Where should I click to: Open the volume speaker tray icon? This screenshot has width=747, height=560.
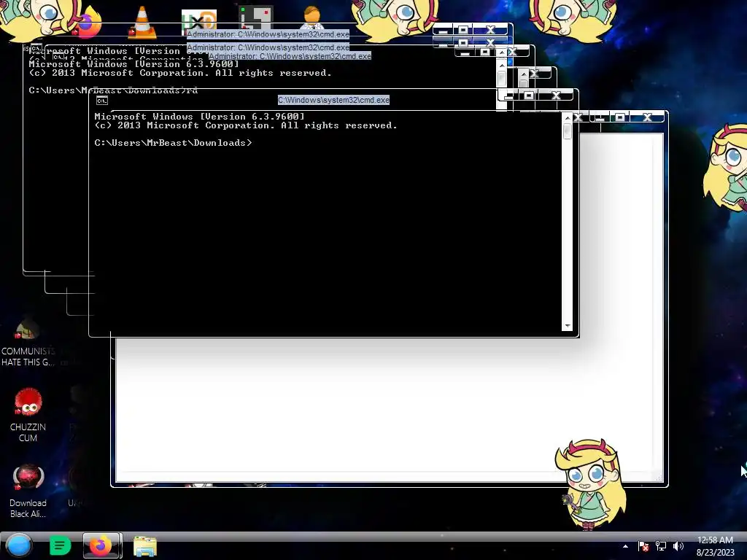point(678,546)
